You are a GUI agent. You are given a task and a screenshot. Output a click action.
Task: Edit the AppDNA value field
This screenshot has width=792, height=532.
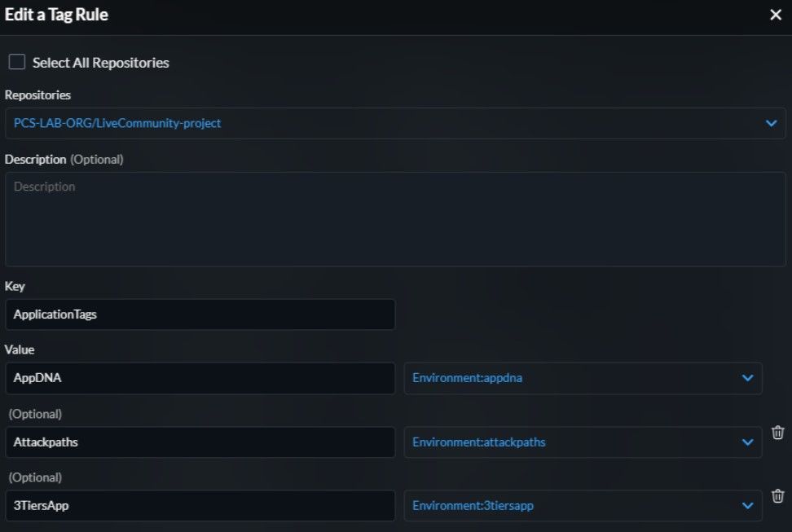pos(200,378)
